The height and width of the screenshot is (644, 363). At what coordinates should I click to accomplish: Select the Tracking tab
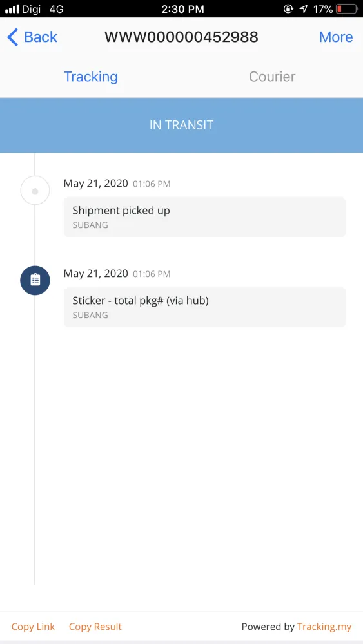click(x=91, y=77)
